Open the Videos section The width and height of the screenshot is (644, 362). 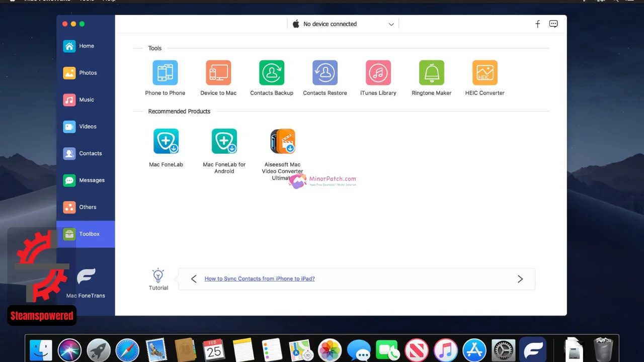point(86,127)
